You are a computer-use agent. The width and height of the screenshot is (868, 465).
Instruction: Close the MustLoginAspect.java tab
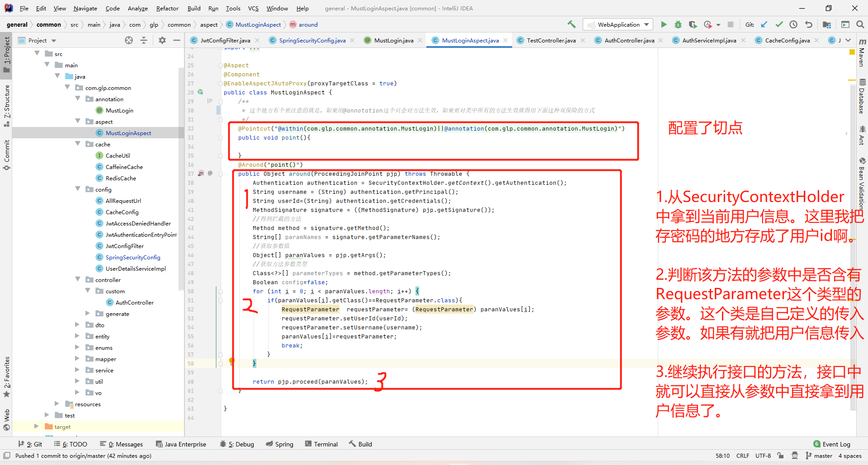(x=505, y=40)
